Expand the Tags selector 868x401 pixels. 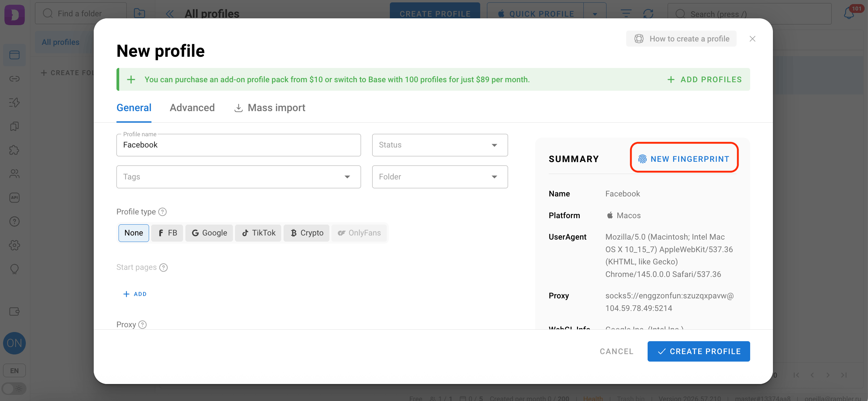coord(238,176)
